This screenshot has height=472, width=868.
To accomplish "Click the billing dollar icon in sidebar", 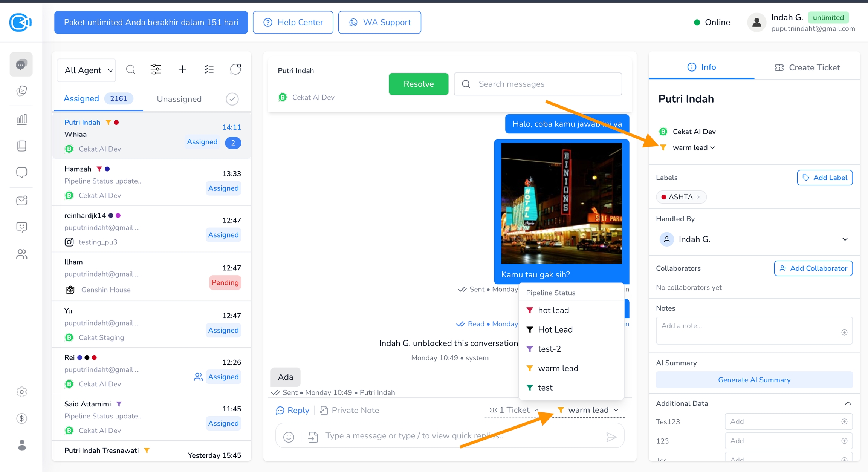I will coord(22,418).
